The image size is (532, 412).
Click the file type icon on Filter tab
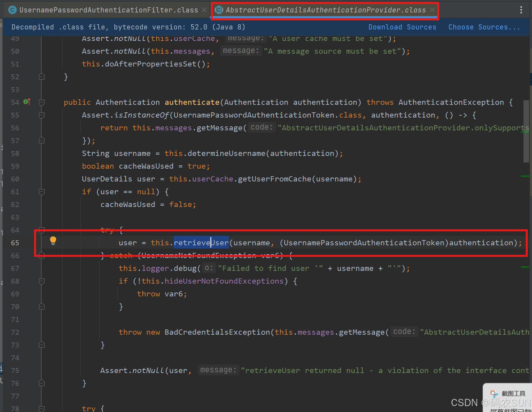point(12,10)
